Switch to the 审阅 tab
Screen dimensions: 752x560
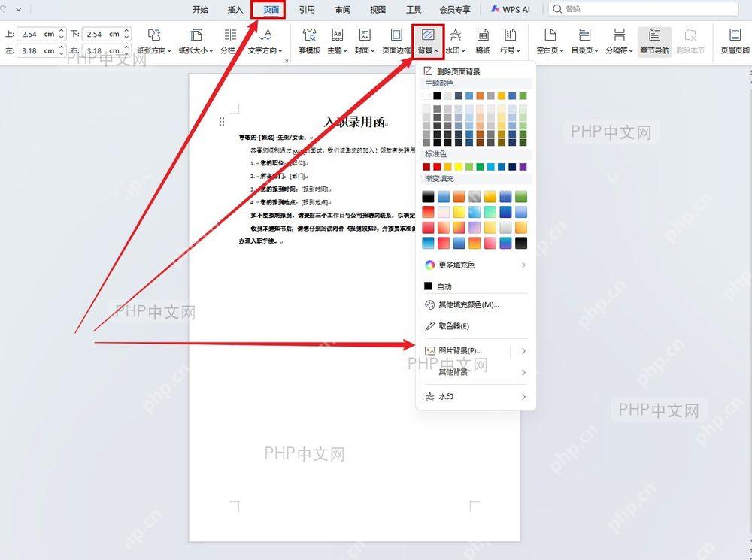pos(342,9)
